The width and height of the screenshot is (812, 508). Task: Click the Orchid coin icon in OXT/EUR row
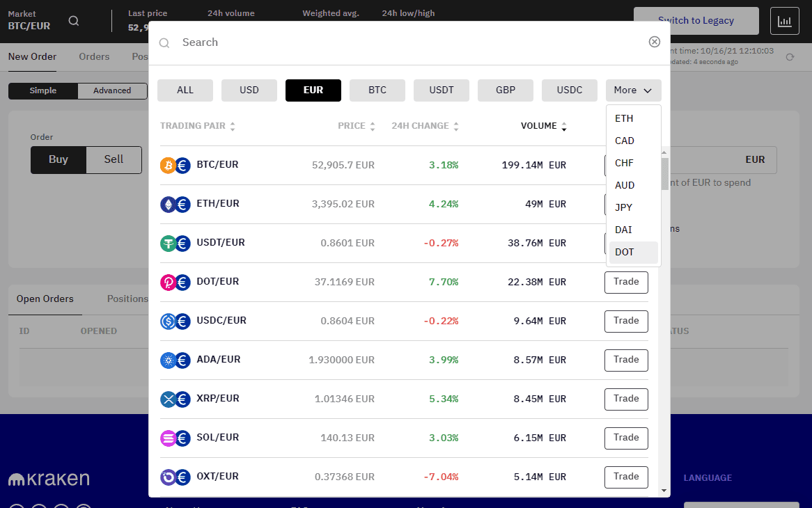pos(168,477)
